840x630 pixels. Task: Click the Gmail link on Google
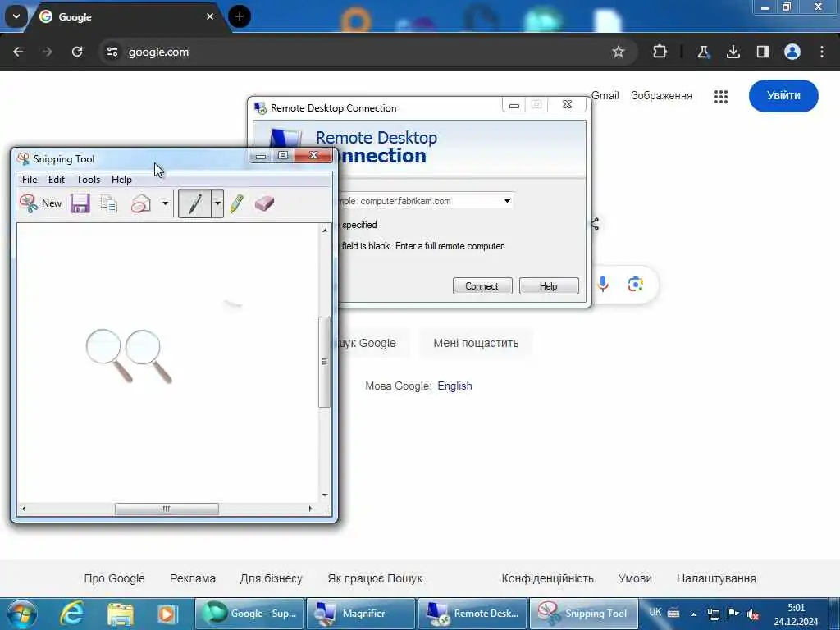[605, 95]
